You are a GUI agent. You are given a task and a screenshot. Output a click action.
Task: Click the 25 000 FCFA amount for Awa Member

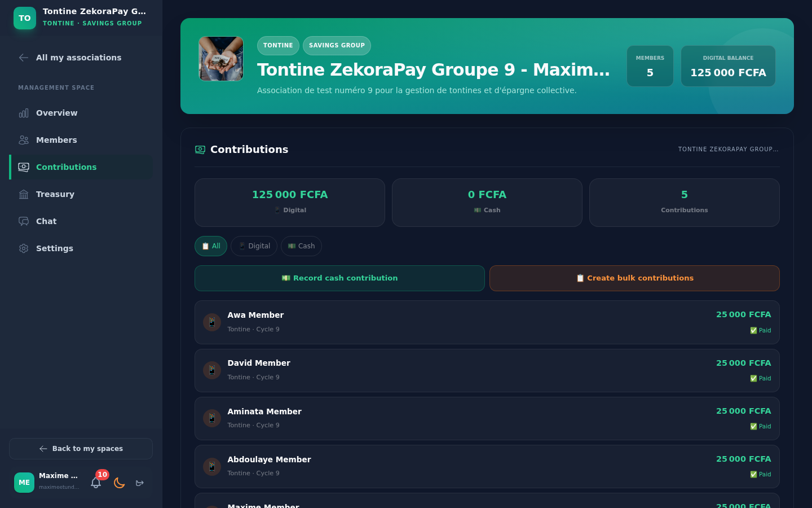coord(744,314)
